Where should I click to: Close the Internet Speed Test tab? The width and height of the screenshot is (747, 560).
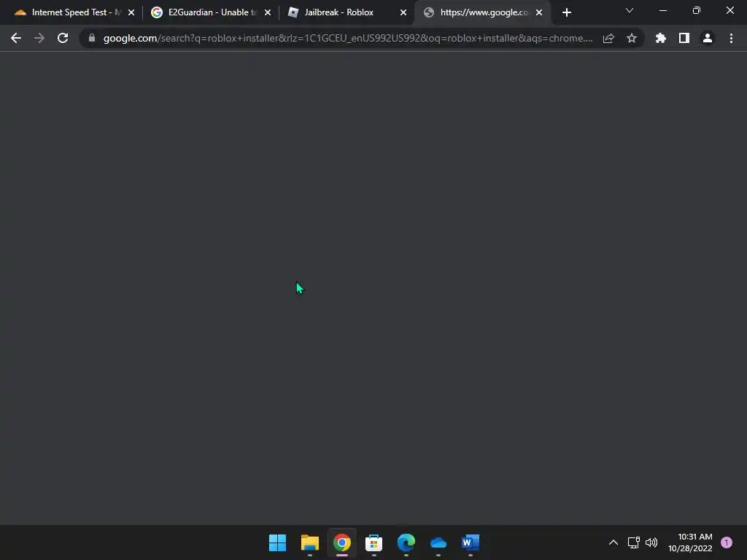(131, 13)
